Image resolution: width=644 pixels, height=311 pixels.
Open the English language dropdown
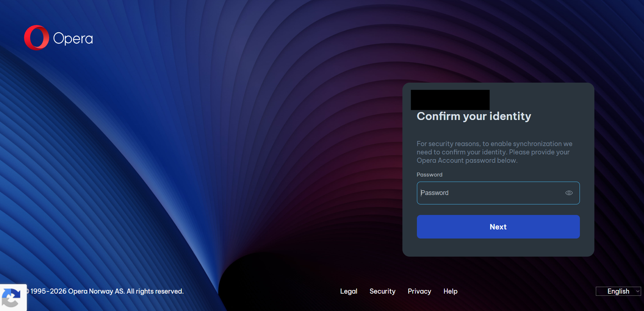pos(618,291)
